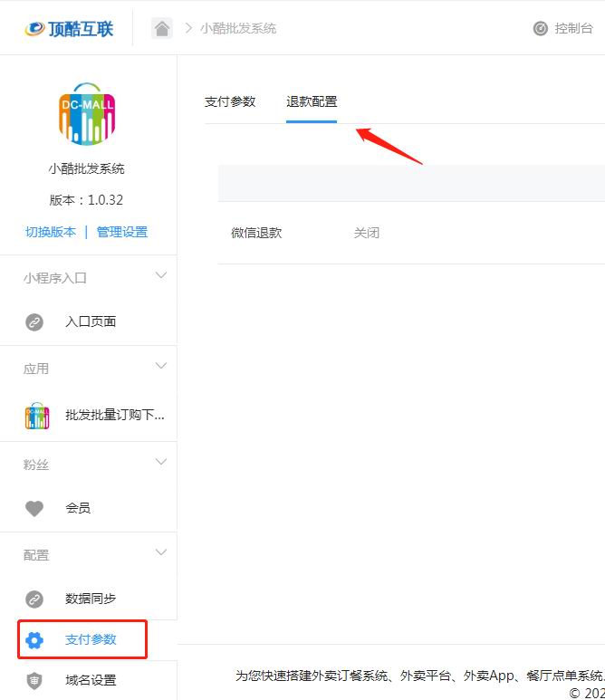Image resolution: width=605 pixels, height=700 pixels.
Task: Click the gear icon beside 支付参数
Action: pyautogui.click(x=34, y=639)
